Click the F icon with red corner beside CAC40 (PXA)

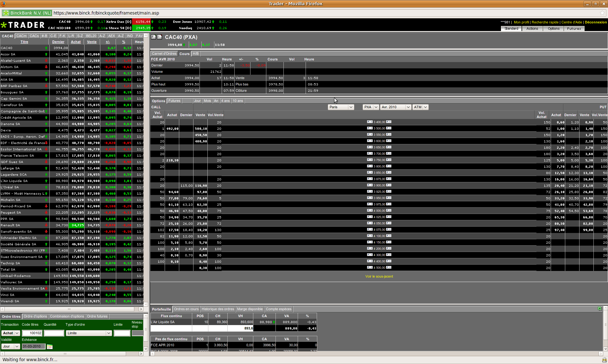[x=160, y=37]
